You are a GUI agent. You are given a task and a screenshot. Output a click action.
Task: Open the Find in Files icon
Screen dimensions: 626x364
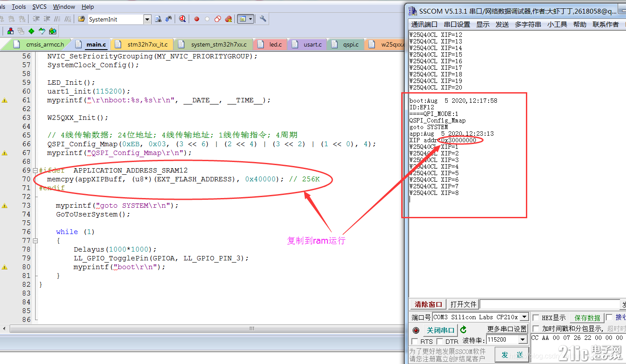(82, 19)
